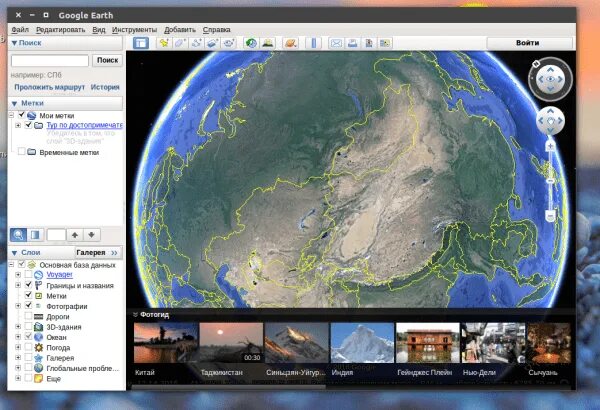Show historical imagery with clock icon
Image resolution: width=600 pixels, height=410 pixels.
click(x=251, y=43)
